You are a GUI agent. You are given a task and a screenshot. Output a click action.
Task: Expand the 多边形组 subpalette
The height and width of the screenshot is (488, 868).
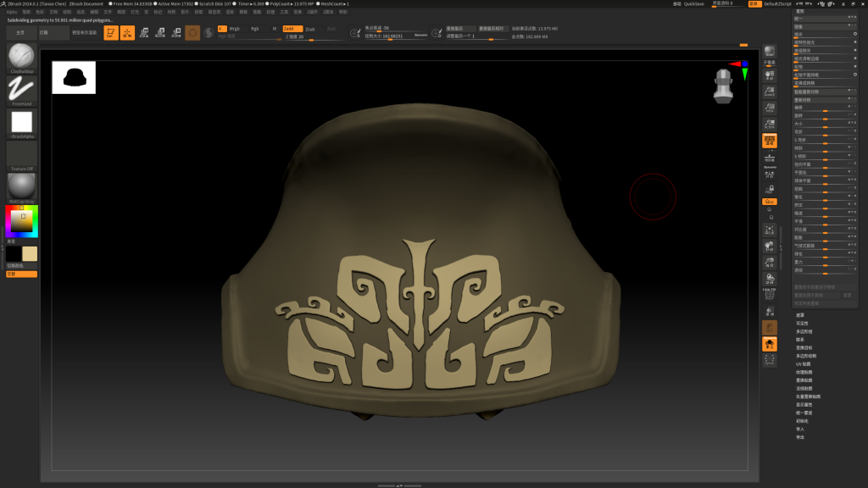pos(804,332)
